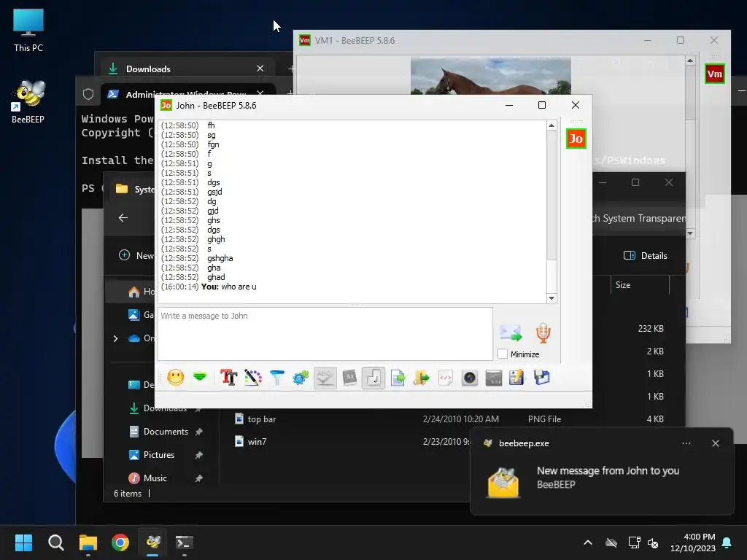Click the floppy disk with pencil icon
747x560 pixels.
tap(517, 378)
